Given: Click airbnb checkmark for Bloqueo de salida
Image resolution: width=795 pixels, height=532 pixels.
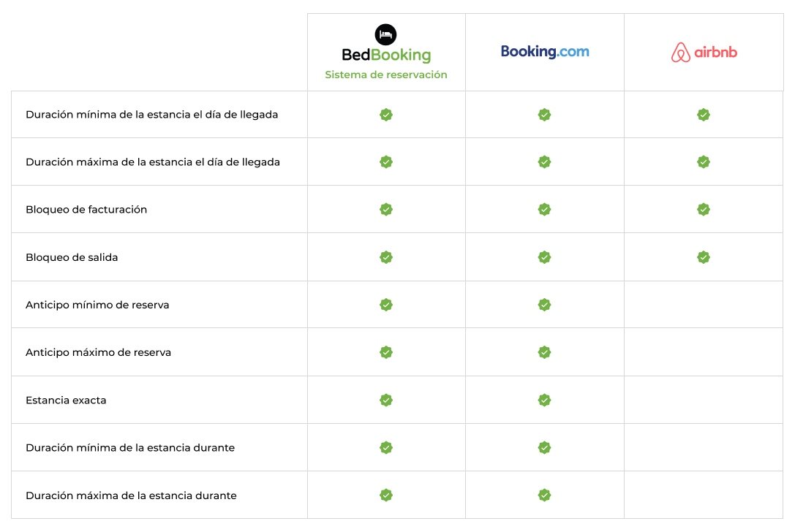Looking at the screenshot, I should coord(704,257).
